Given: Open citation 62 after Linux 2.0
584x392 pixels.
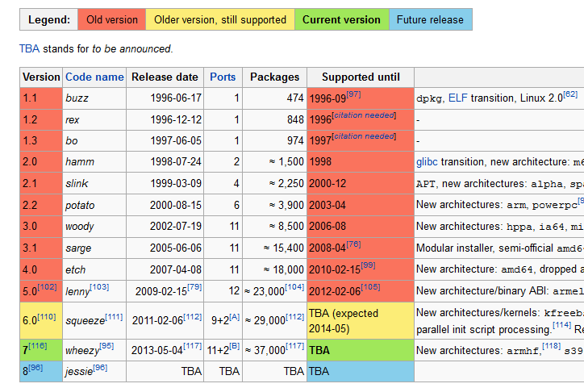Looking at the screenshot, I should (570, 94).
